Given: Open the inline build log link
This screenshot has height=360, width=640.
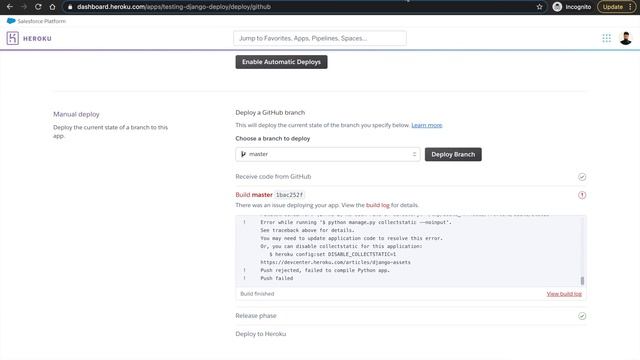Looking at the screenshot, I should 378,205.
